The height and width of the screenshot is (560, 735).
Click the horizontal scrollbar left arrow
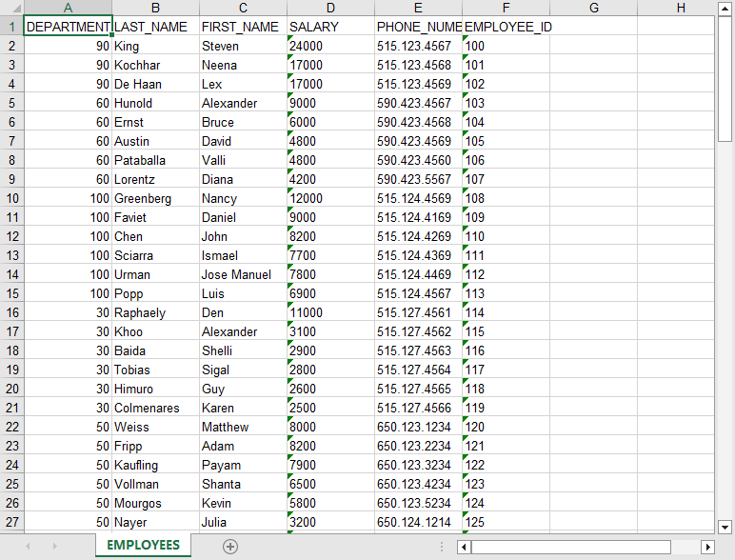coord(464,547)
